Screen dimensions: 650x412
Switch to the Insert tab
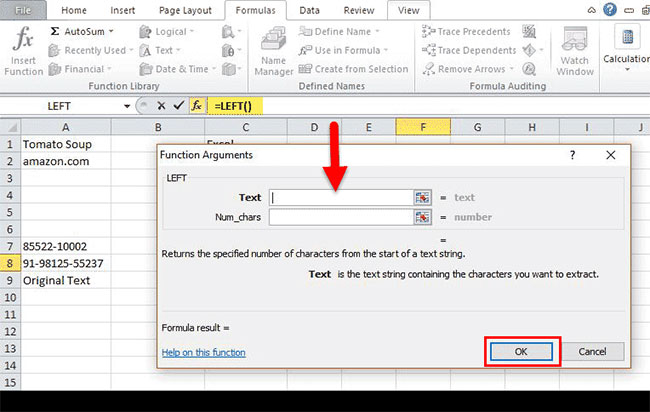click(x=122, y=10)
